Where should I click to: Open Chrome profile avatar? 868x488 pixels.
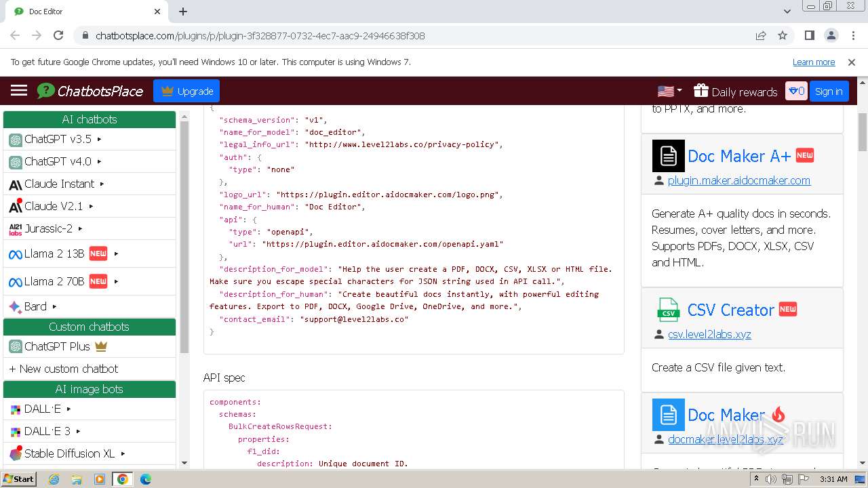coord(831,35)
